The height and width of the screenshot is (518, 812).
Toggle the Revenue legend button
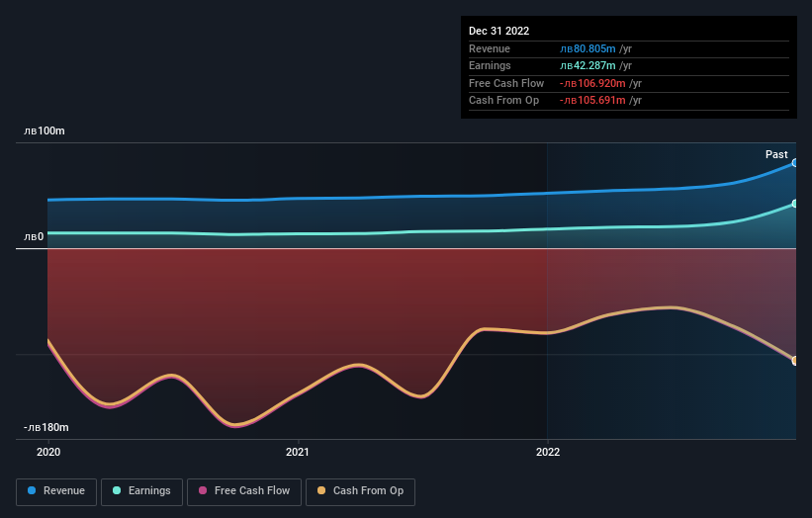click(x=56, y=491)
